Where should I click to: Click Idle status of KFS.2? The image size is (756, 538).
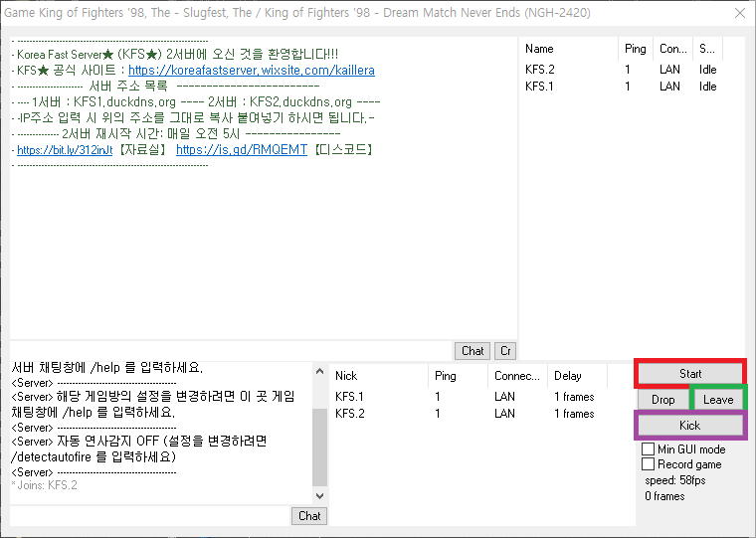(x=708, y=70)
